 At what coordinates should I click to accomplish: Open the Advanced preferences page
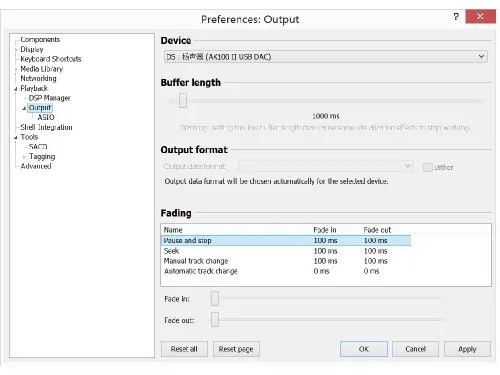pyautogui.click(x=36, y=166)
